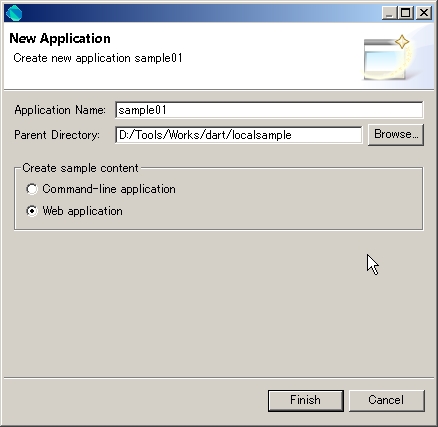Click the "Web application" option label text
The width and height of the screenshot is (438, 427).
click(82, 211)
